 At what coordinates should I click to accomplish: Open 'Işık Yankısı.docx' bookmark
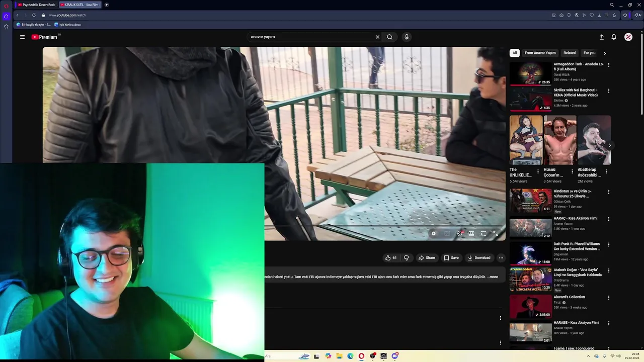67,24
